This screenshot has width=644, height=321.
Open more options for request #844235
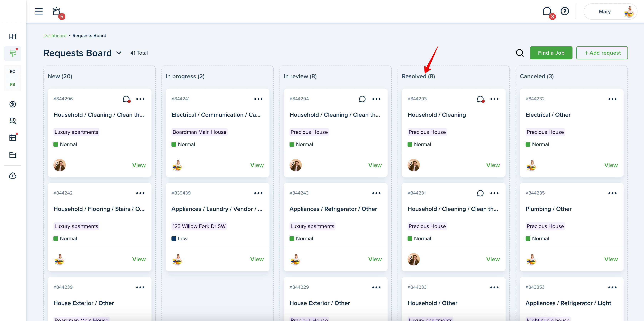coord(612,193)
